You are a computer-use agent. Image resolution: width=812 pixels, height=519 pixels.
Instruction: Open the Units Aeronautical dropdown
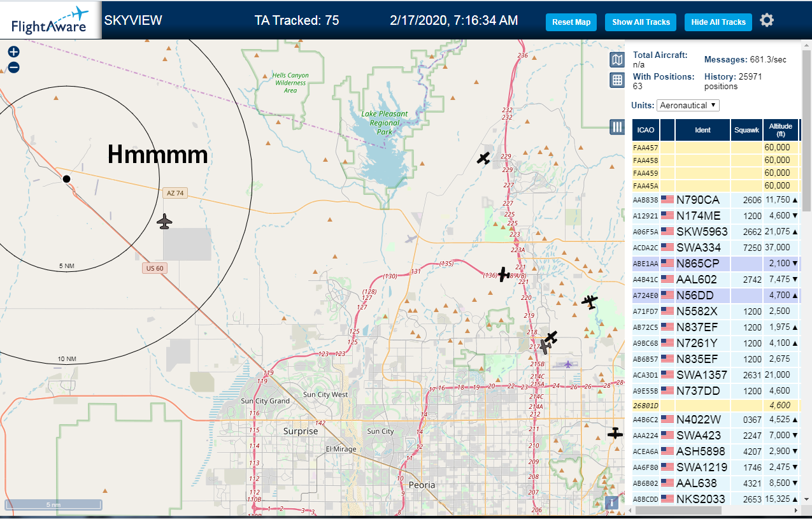click(688, 105)
